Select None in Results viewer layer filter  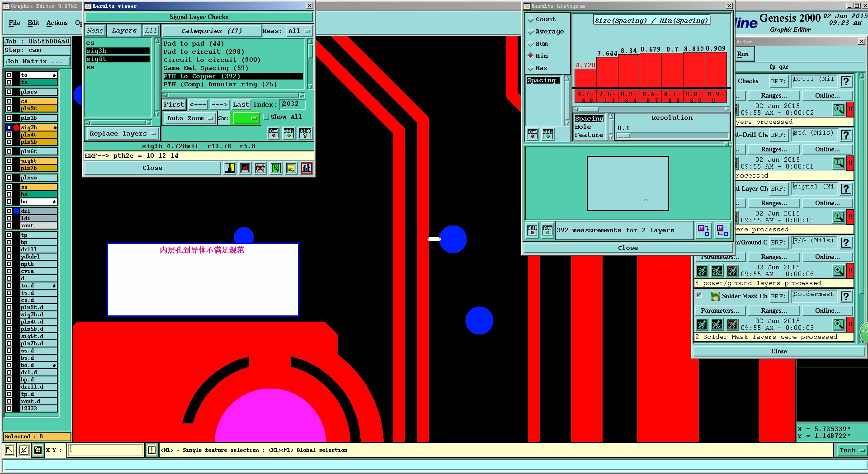95,31
